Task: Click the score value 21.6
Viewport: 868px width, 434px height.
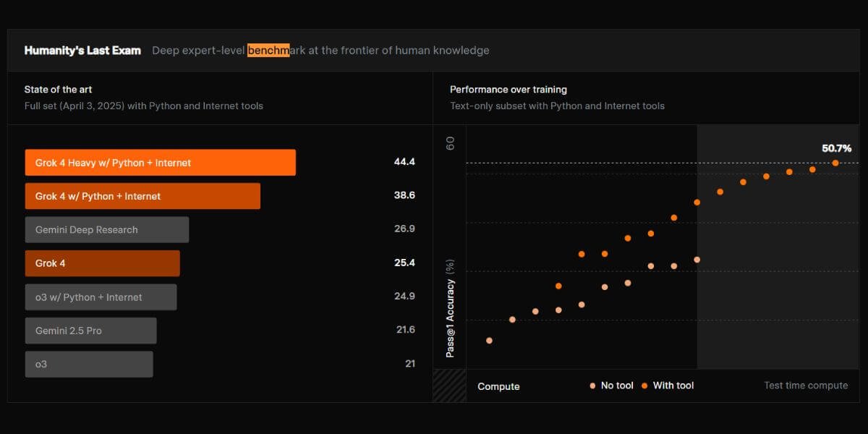Action: tap(406, 330)
